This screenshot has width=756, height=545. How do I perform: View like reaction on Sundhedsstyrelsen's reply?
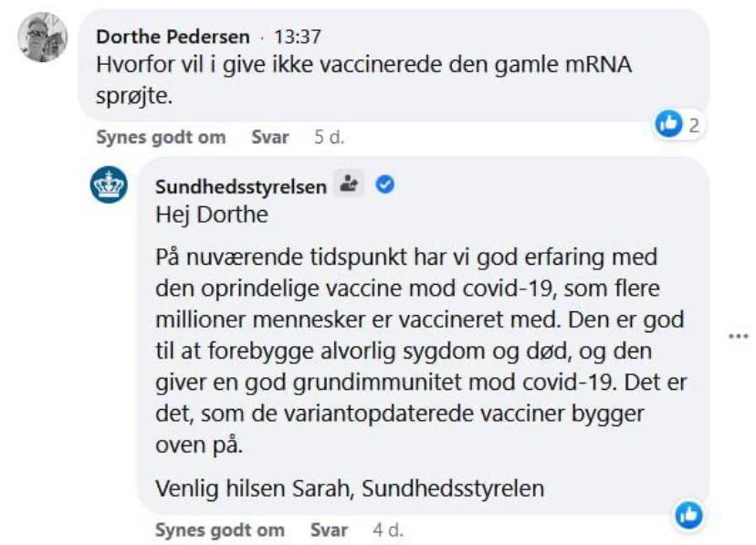coord(689,515)
